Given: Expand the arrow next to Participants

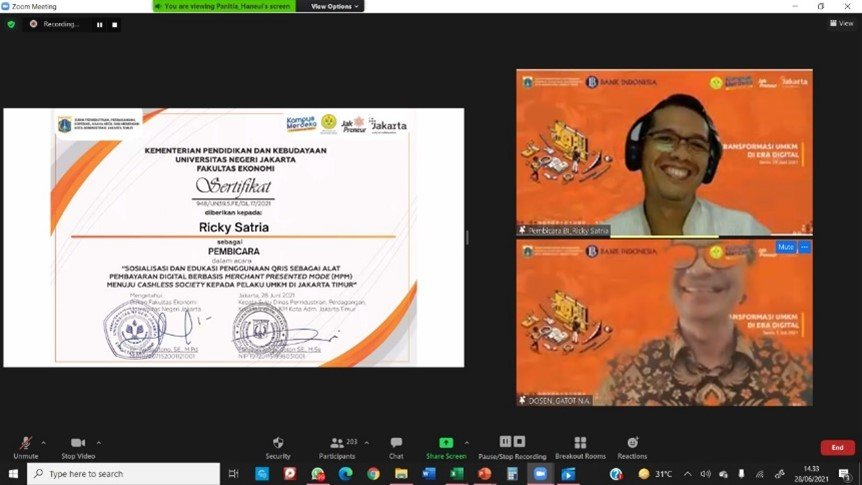Looking at the screenshot, I should (367, 442).
